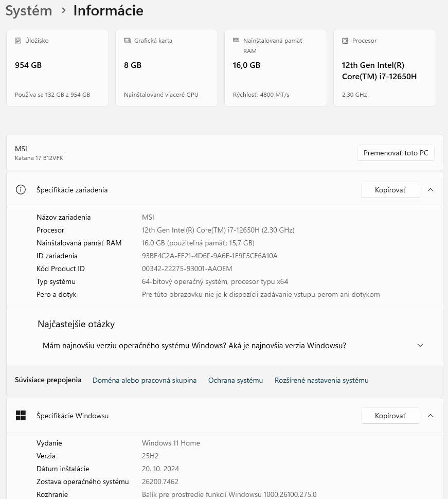Click the Windows logo beside Špecifikácie Windowsu
The width and height of the screenshot is (448, 499).
click(21, 416)
